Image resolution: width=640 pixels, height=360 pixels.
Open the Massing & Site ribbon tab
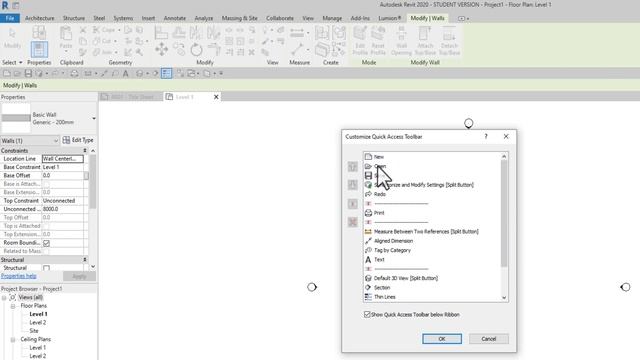240,18
